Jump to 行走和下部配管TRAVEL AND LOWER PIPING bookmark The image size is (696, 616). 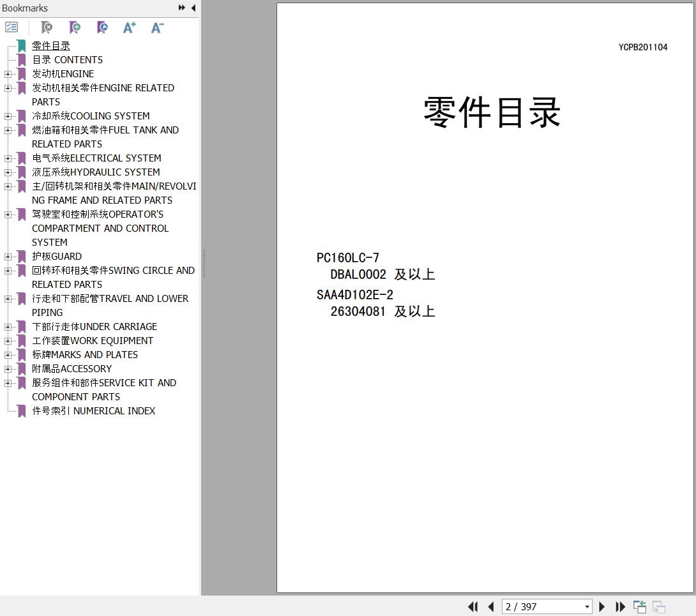[x=110, y=305]
